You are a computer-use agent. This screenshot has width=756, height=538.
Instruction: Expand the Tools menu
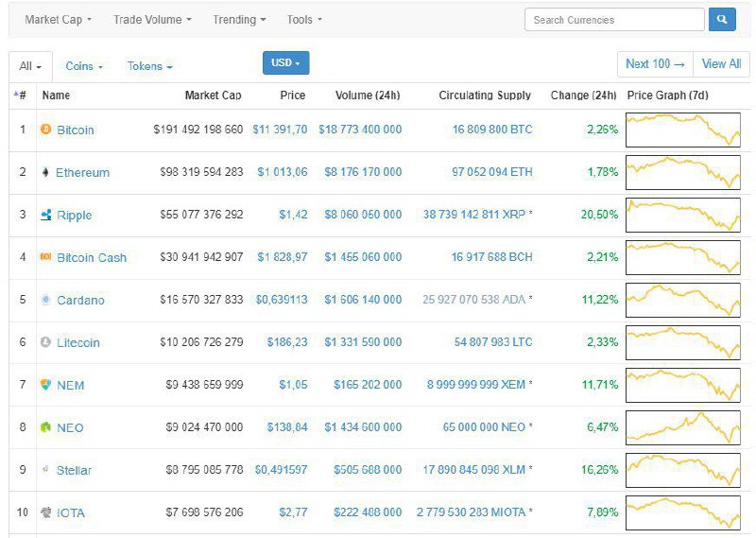304,20
